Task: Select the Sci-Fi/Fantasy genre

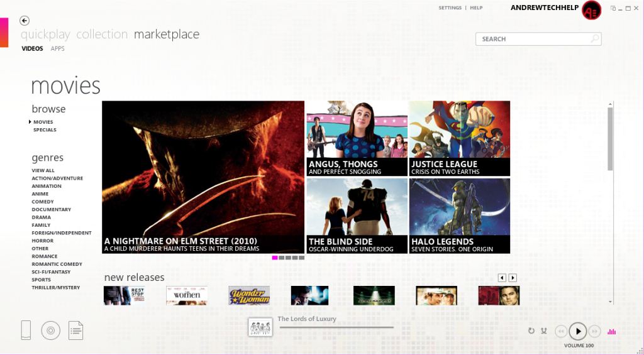Action: tap(52, 271)
